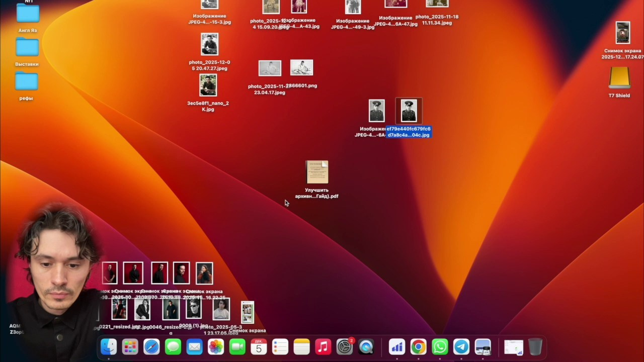Open FaceTime from the Dock
Screen dimensions: 644x362
pyautogui.click(x=237, y=347)
